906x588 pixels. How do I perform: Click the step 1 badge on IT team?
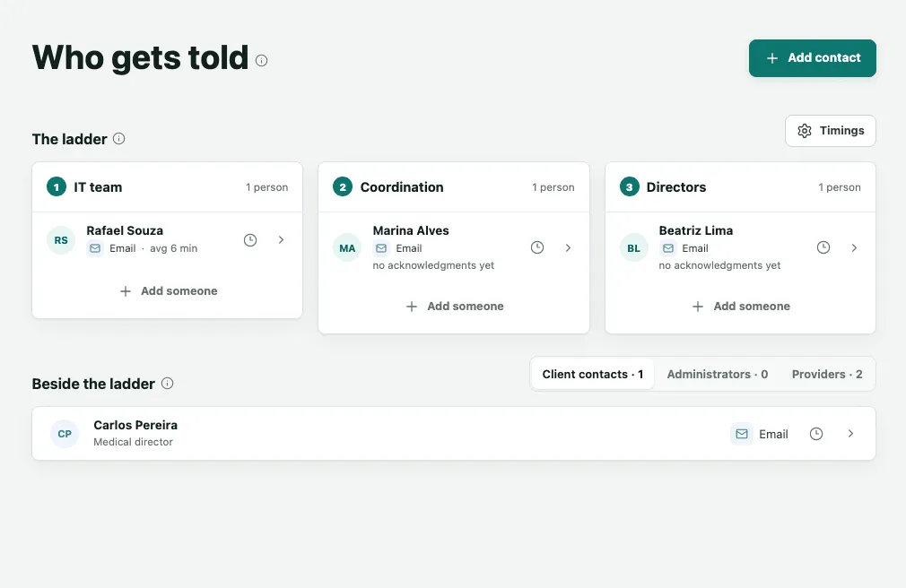[x=56, y=187]
